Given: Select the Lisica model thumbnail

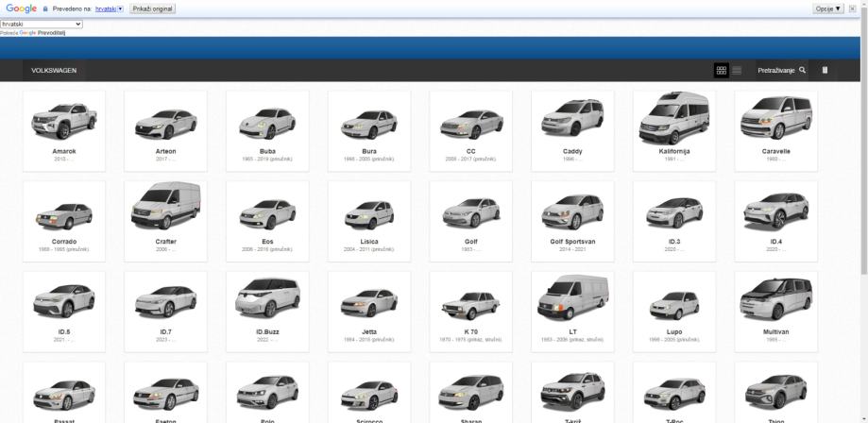Looking at the screenshot, I should point(369,214).
